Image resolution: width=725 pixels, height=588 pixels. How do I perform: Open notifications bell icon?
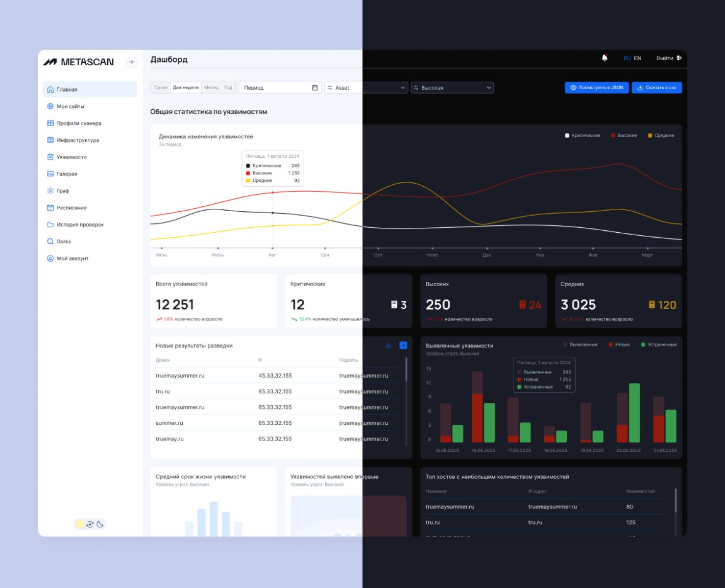point(604,58)
